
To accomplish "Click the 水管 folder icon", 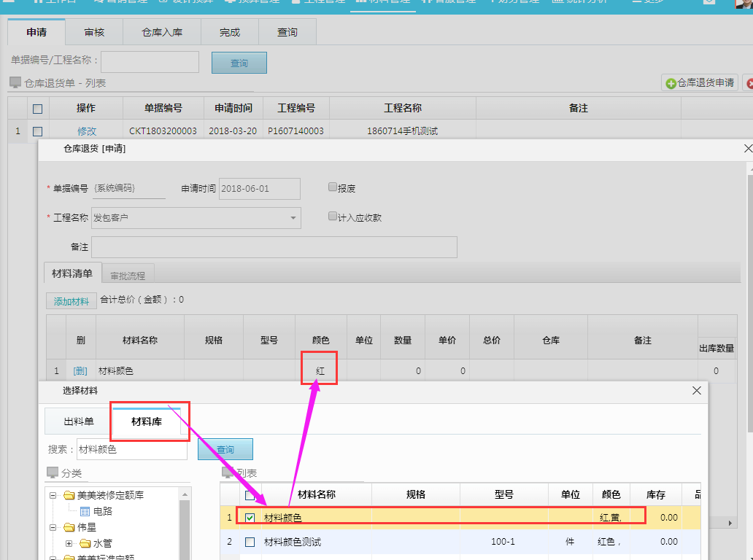I will [x=85, y=543].
